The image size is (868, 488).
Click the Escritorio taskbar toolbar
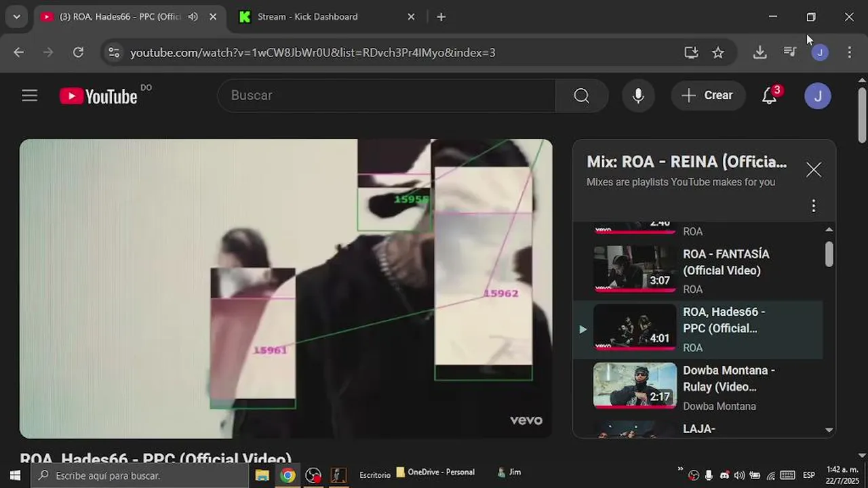click(375, 475)
